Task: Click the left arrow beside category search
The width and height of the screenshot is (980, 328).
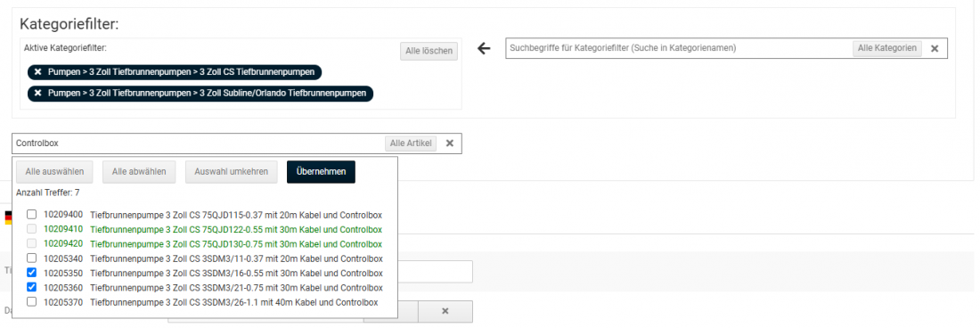Action: (x=483, y=49)
